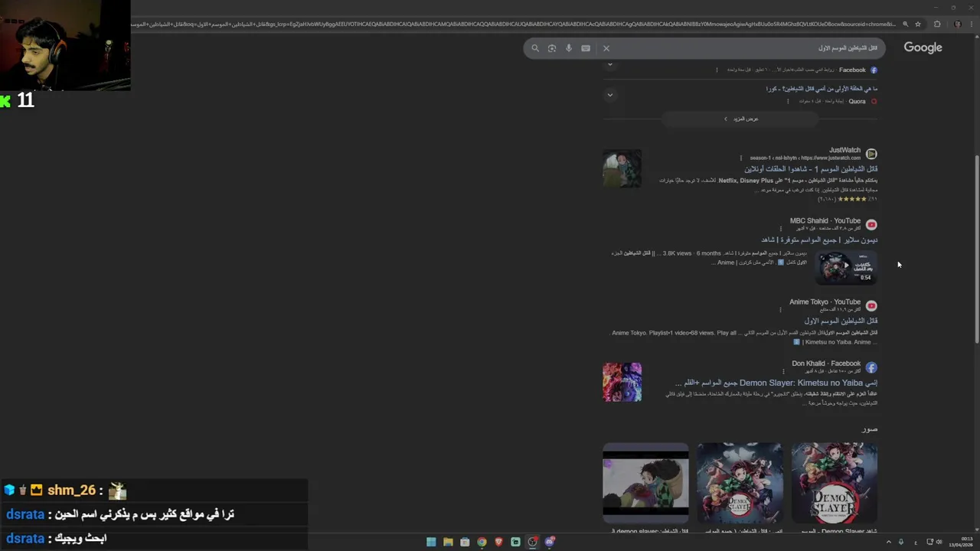The image size is (980, 551).
Task: Open options dots beside the JustWatch URL
Action: coord(741,158)
